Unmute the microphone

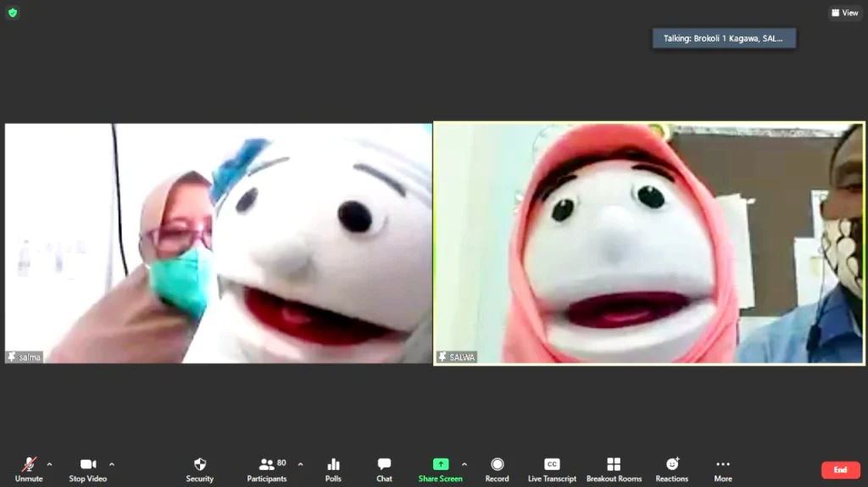29,469
